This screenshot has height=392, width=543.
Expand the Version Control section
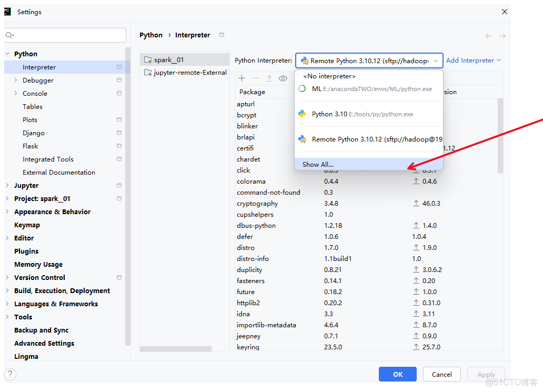(x=7, y=278)
